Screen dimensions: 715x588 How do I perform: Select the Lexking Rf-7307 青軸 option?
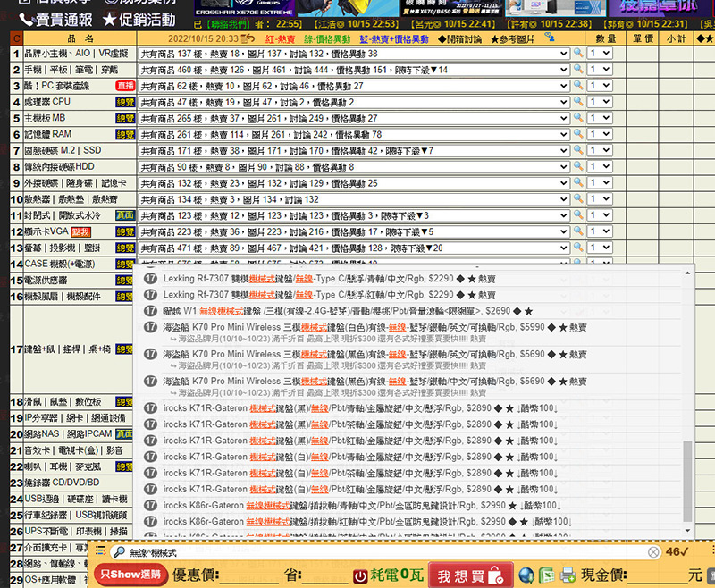pyautogui.click(x=412, y=279)
